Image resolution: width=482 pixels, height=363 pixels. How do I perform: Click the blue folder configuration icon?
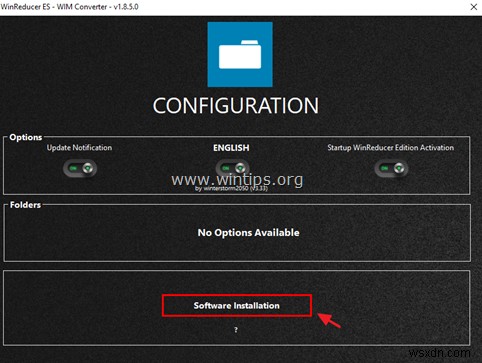coord(240,54)
